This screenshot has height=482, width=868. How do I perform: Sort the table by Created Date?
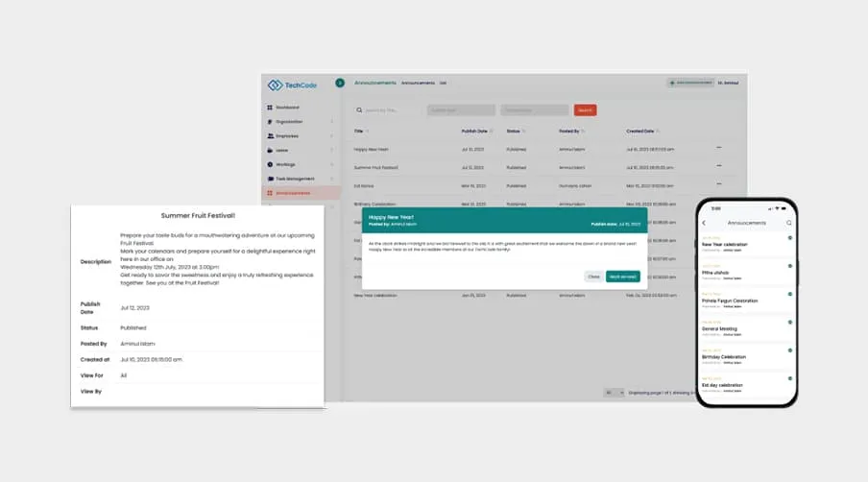[642, 132]
